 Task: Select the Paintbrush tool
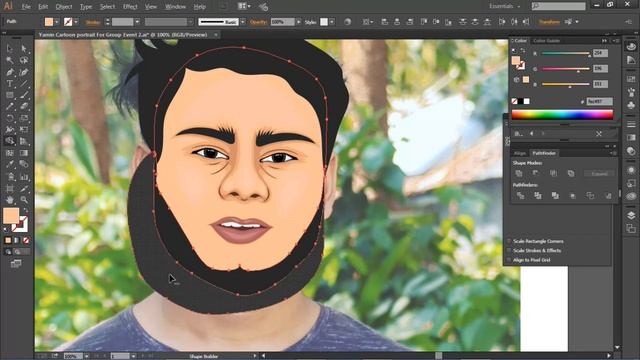pos(24,96)
